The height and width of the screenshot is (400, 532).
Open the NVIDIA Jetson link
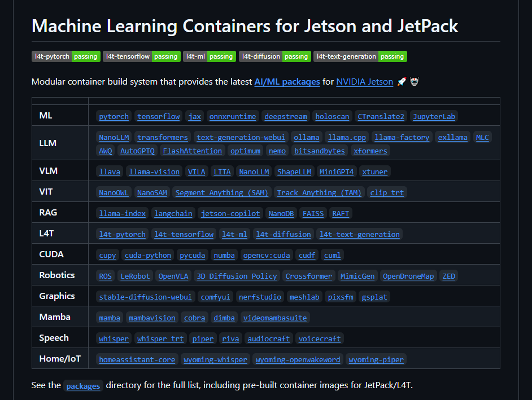(x=365, y=82)
